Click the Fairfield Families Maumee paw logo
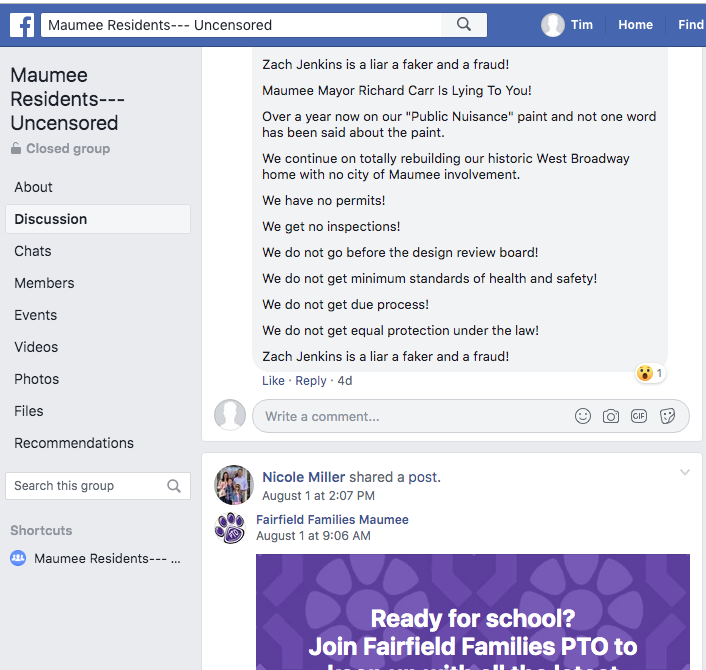 [230, 528]
